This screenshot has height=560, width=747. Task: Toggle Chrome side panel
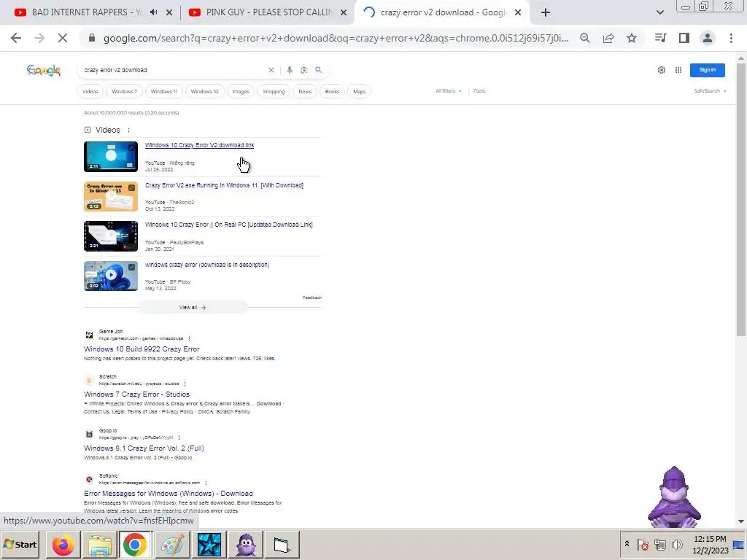[x=684, y=38]
